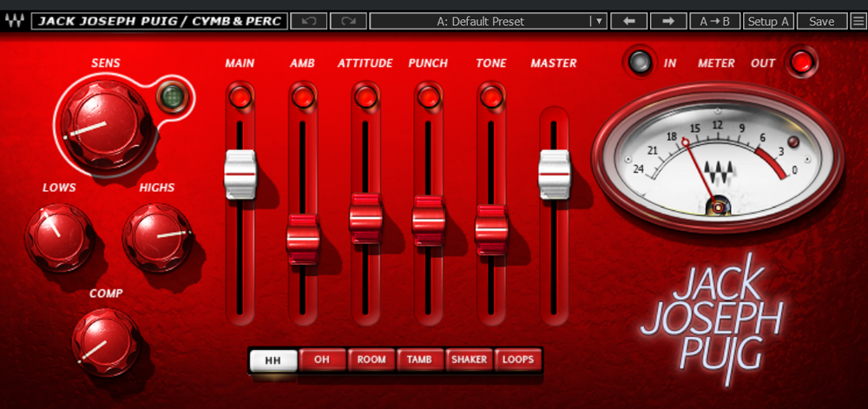Switch meter to OUT mode
Image resolution: width=868 pixels, height=409 pixels.
click(801, 62)
